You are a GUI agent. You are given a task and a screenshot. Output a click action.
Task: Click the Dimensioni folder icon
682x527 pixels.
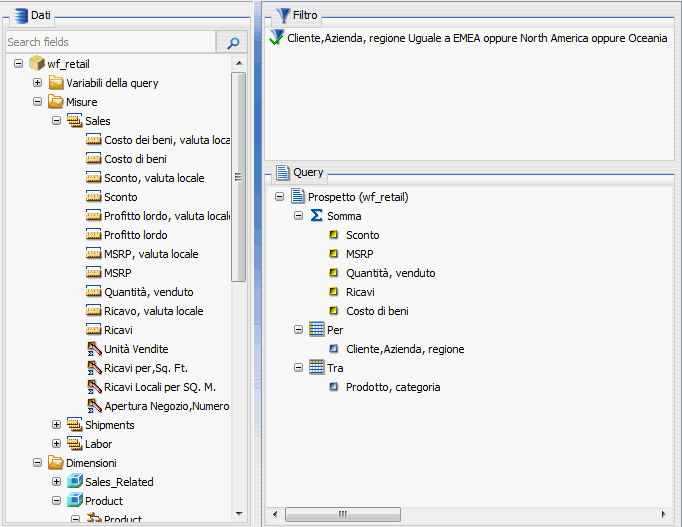pos(56,463)
